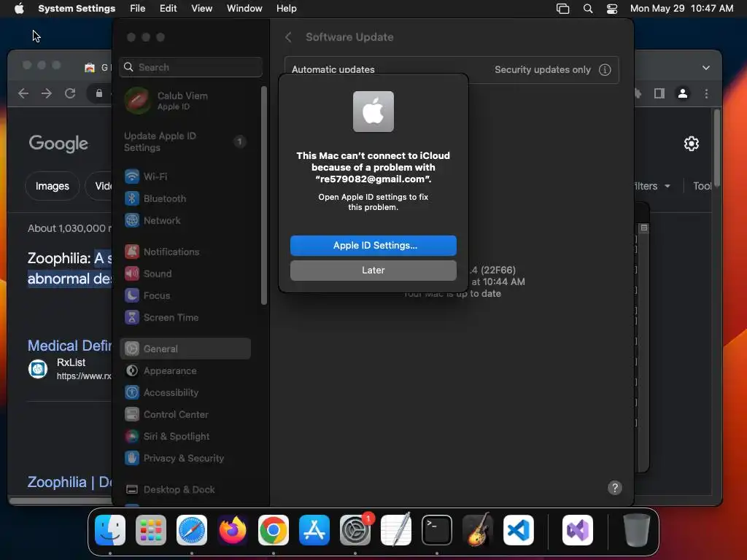
Task: Open Launchpad from the Dock
Action: click(x=151, y=530)
